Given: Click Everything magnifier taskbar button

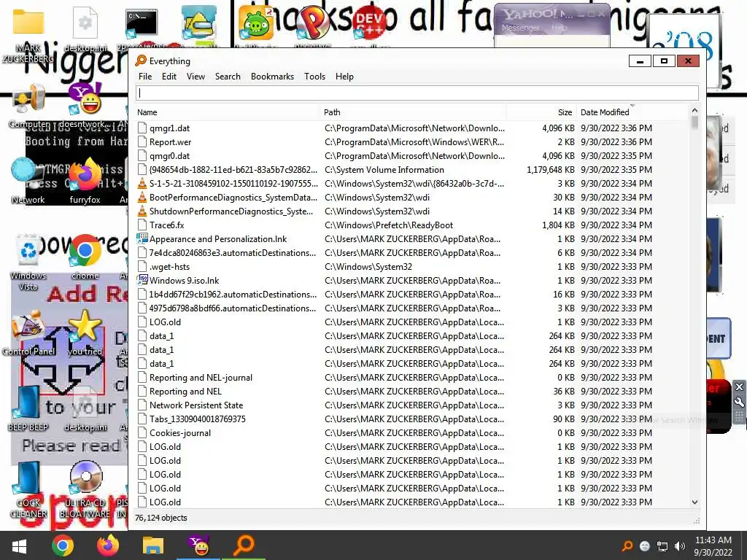Looking at the screenshot, I should (x=244, y=545).
